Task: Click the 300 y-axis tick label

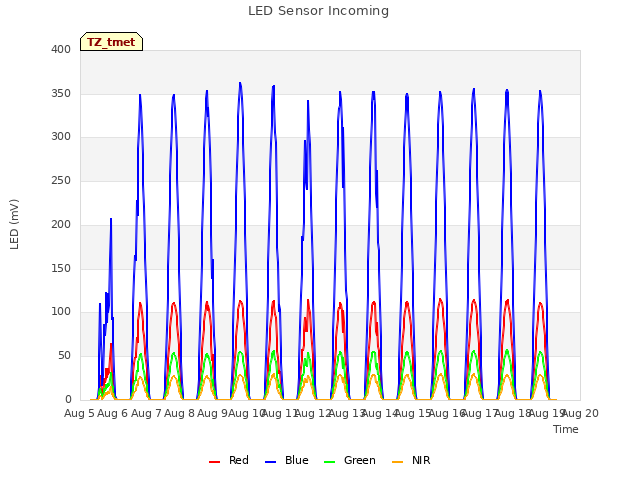Action: [x=61, y=137]
